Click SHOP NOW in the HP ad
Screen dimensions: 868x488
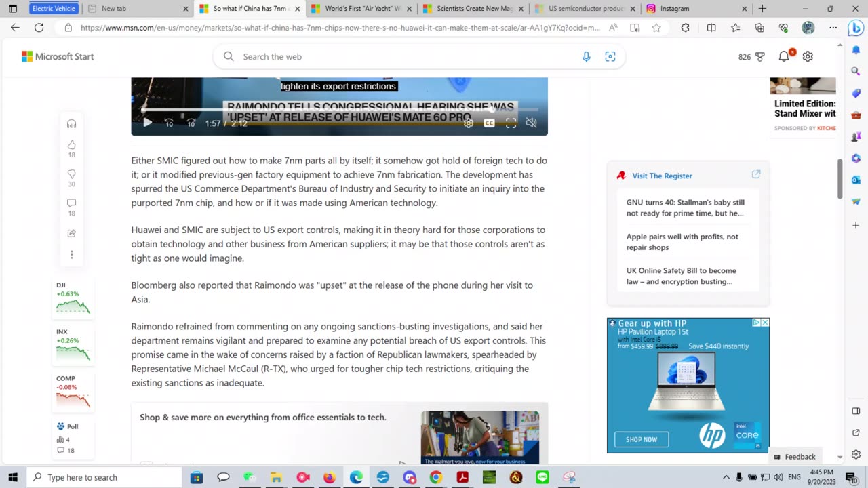(642, 439)
